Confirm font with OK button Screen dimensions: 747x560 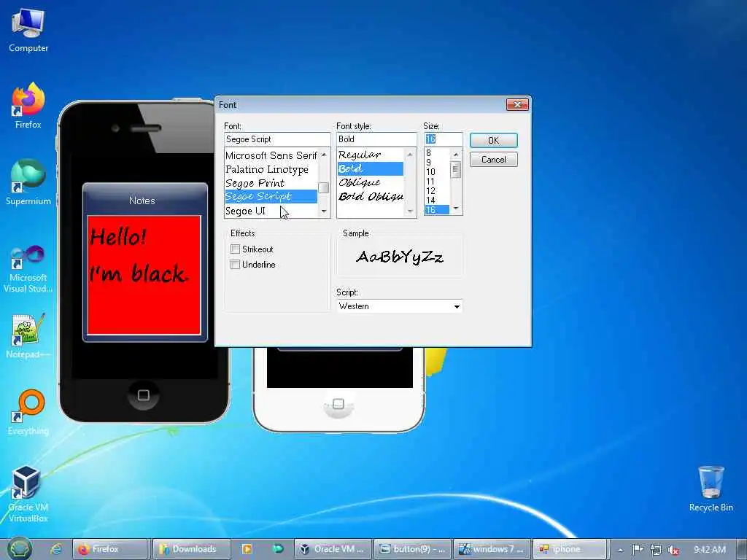click(494, 141)
